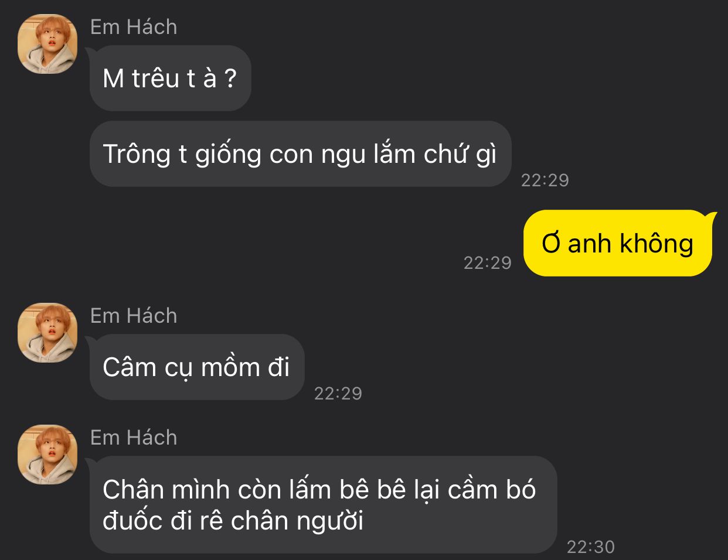Tap the line "đuốc đi rê chân người"

[x=233, y=521]
